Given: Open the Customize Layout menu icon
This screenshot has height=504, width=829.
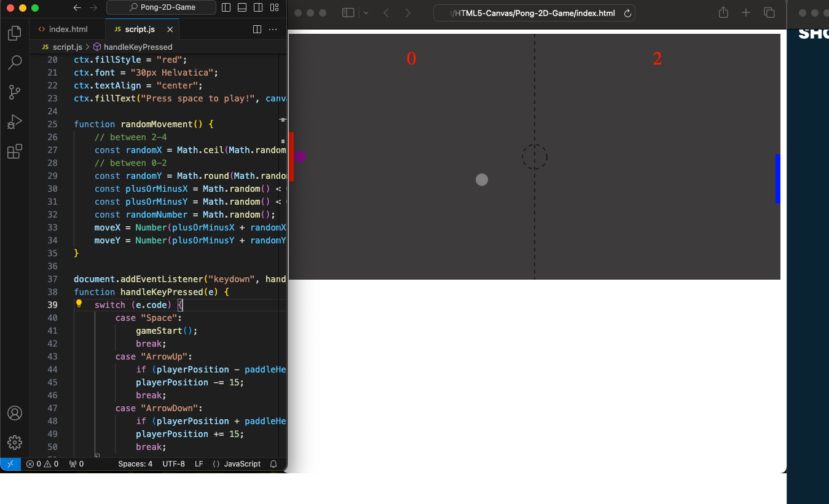Looking at the screenshot, I should [x=274, y=8].
